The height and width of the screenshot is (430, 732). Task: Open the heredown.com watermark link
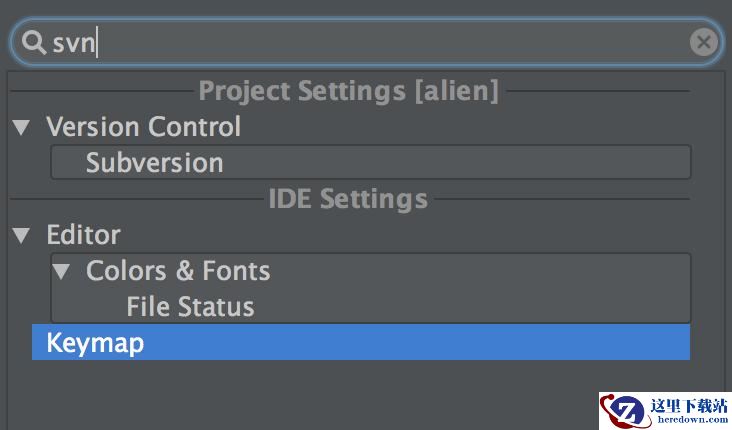point(692,419)
